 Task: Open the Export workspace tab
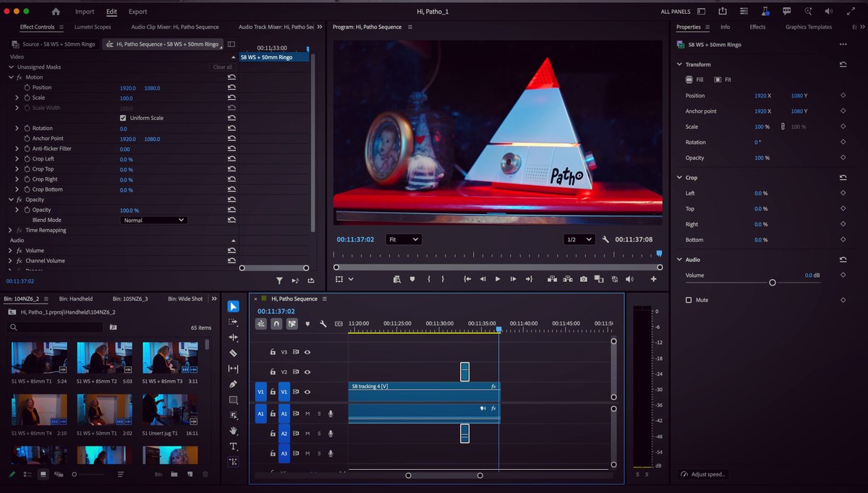tap(137, 12)
